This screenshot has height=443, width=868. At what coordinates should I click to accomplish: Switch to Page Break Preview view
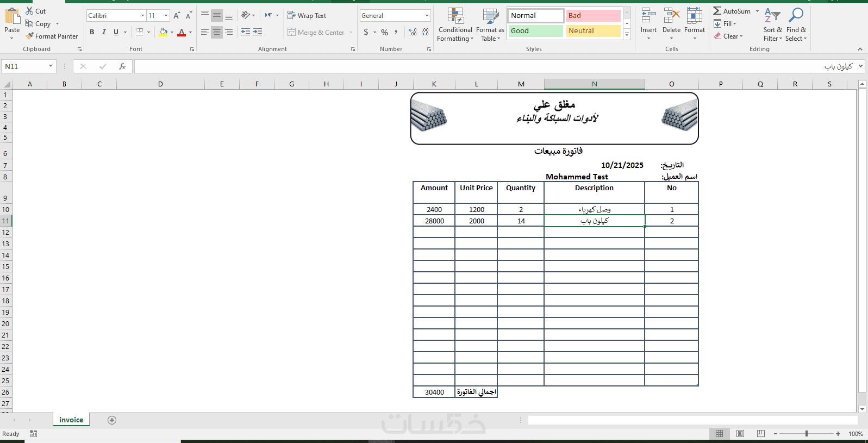761,434
